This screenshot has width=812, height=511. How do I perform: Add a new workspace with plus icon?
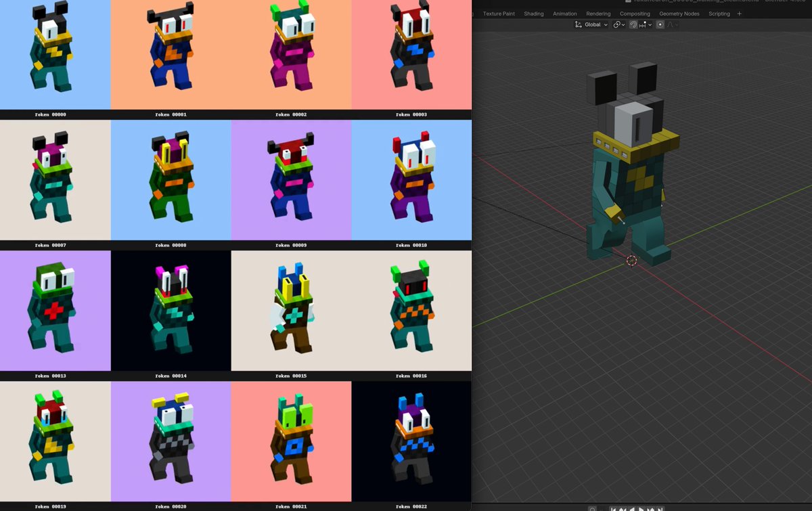(x=739, y=14)
